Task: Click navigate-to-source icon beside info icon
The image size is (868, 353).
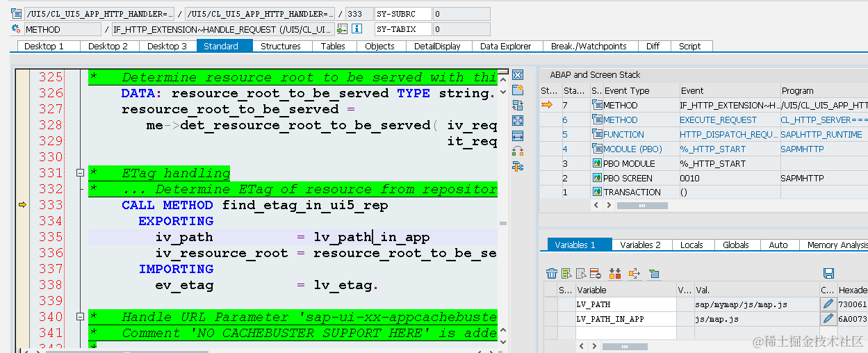Action: 342,29
